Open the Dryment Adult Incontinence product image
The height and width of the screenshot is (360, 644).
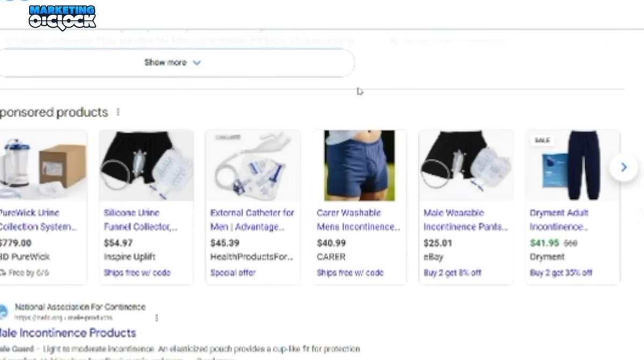coord(572,165)
